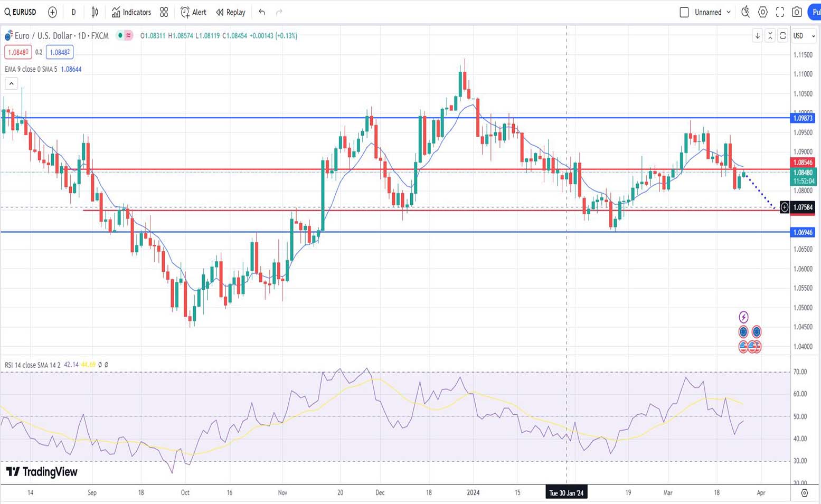The height and width of the screenshot is (504, 821).
Task: Open the Indicators menu
Action: pyautogui.click(x=131, y=12)
